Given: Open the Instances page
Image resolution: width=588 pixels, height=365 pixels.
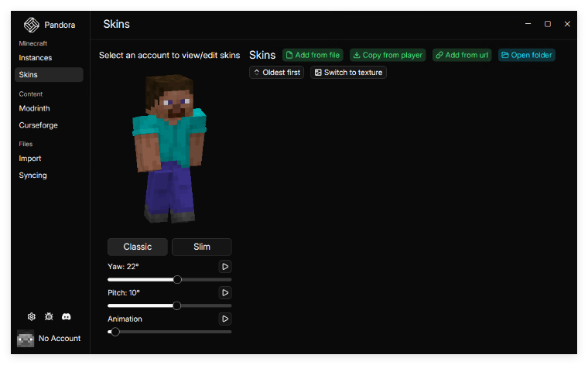Looking at the screenshot, I should (x=49, y=58).
